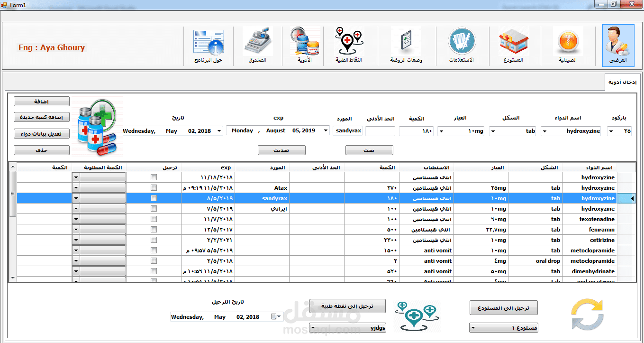Screen dimensions: 644x343
Task: Open the الصيدلية pharmacy icon
Action: 568,45
